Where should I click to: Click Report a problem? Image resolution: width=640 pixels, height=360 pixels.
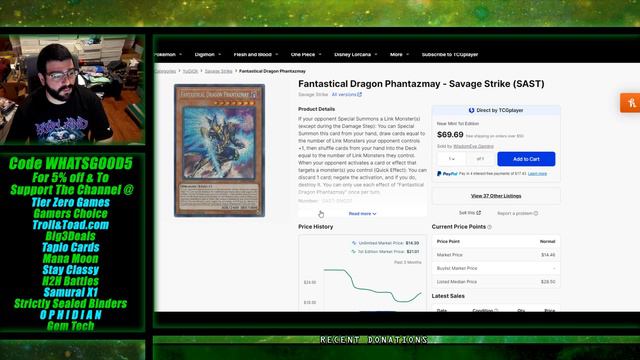(x=517, y=213)
